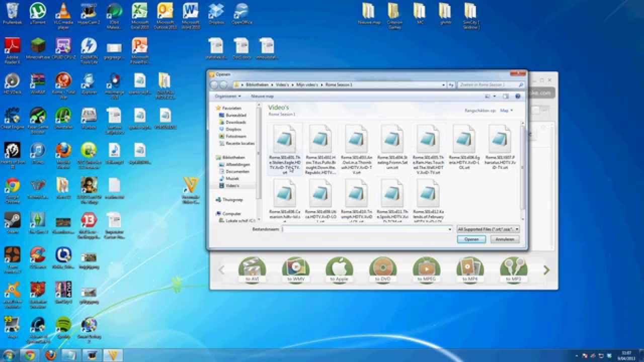This screenshot has height=362, width=644.
Task: Select file Rome.S01.E08 Caesarion
Action: click(285, 200)
